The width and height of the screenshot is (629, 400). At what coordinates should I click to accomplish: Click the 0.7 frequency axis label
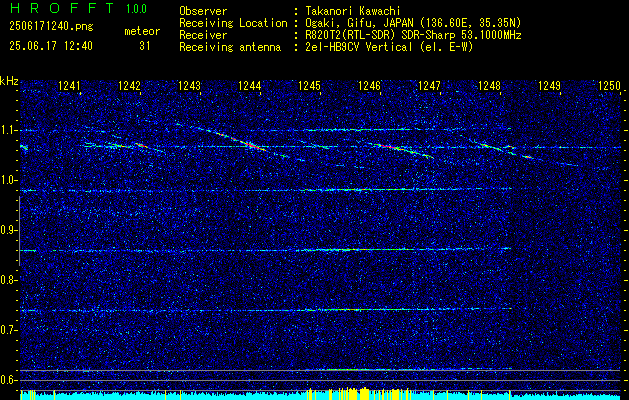tap(8, 330)
